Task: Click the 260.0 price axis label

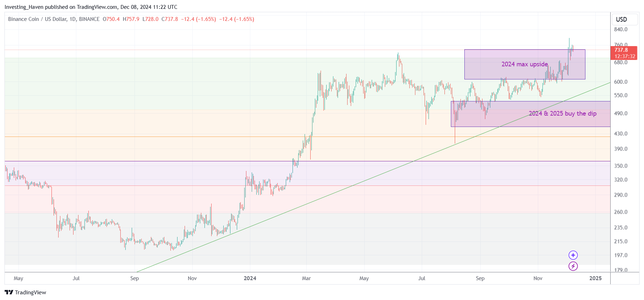Action: [x=621, y=212]
